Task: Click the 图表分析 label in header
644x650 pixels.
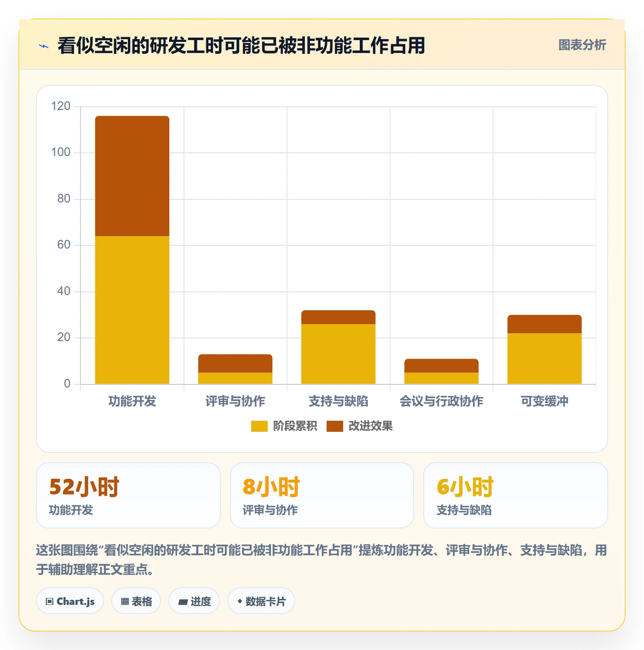Action: tap(582, 45)
